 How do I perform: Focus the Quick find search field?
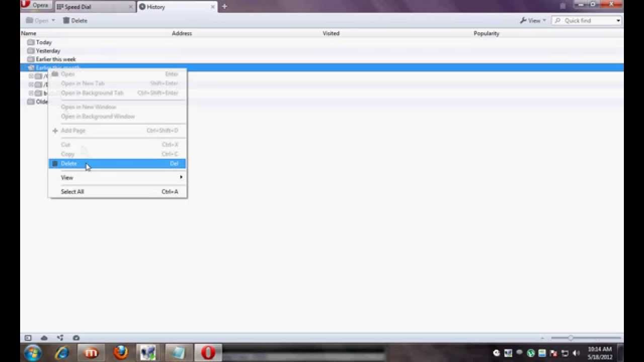coord(583,21)
